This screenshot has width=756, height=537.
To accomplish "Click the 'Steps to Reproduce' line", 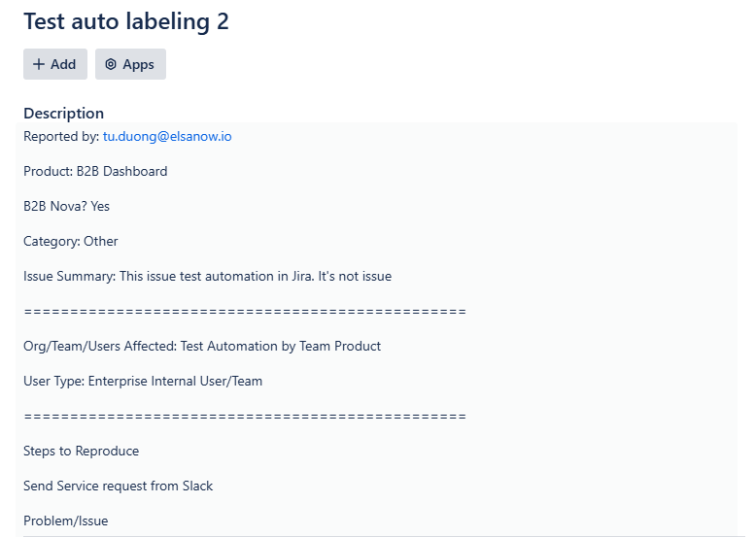I will (x=81, y=452).
